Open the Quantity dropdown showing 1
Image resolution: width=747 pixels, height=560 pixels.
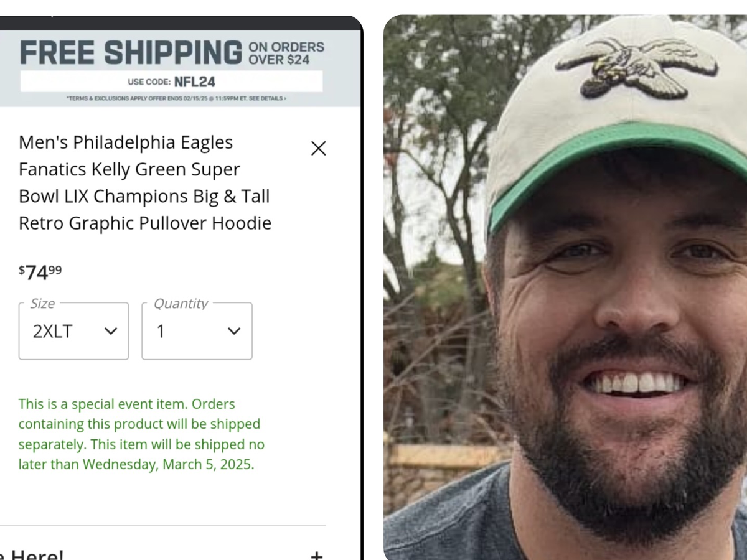(197, 331)
